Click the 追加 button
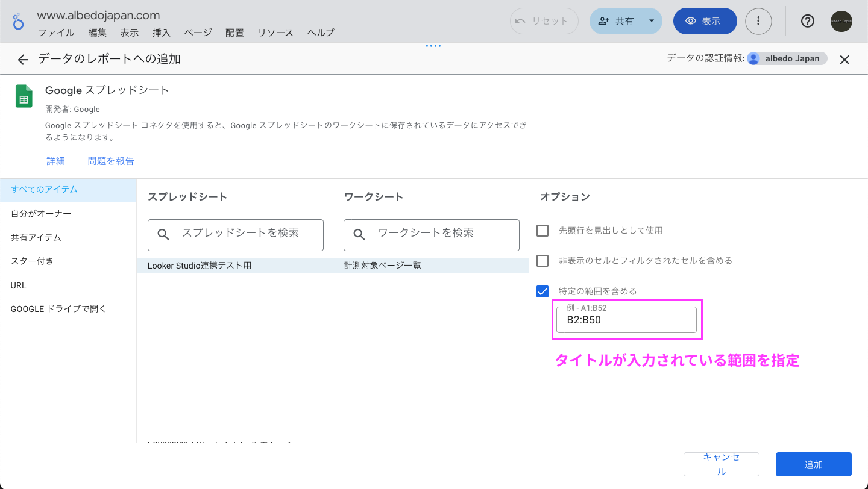 pos(813,464)
